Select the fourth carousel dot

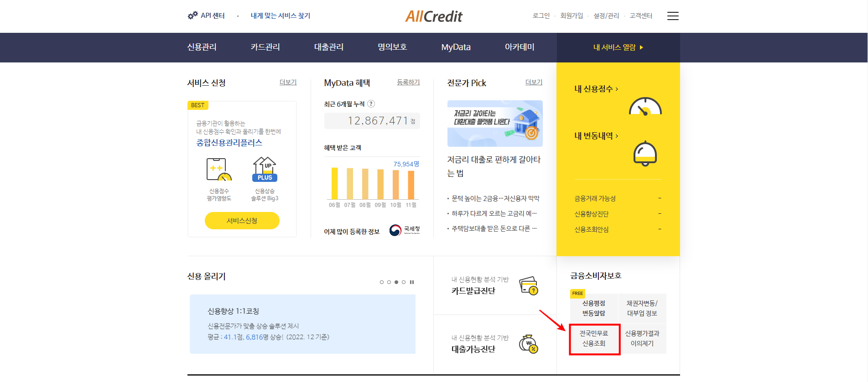[404, 282]
